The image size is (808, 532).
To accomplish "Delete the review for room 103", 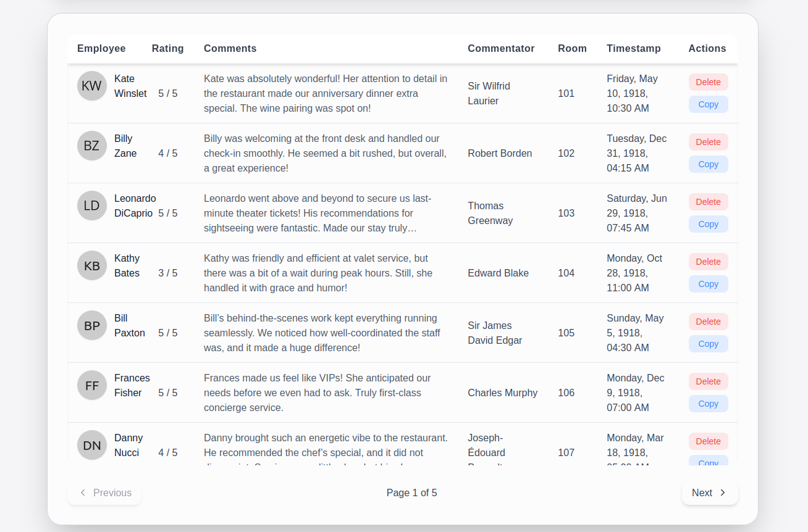I will tap(708, 202).
